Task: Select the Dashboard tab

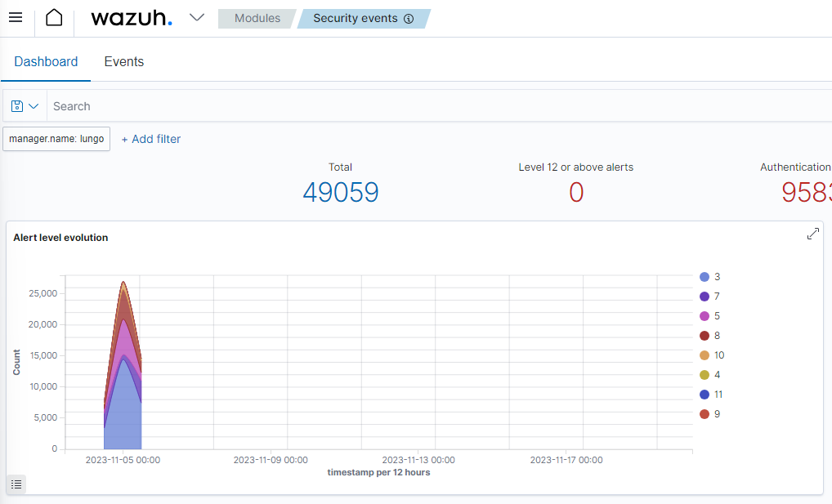Action: tap(46, 61)
